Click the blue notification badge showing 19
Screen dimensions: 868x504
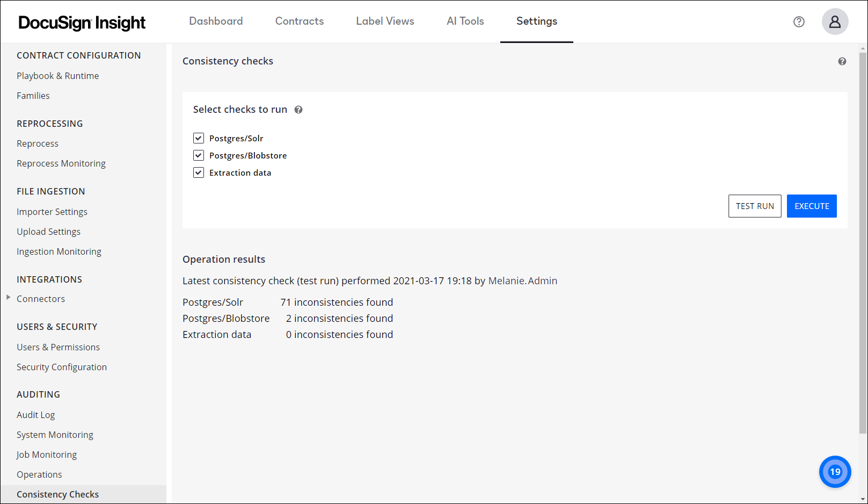point(835,472)
